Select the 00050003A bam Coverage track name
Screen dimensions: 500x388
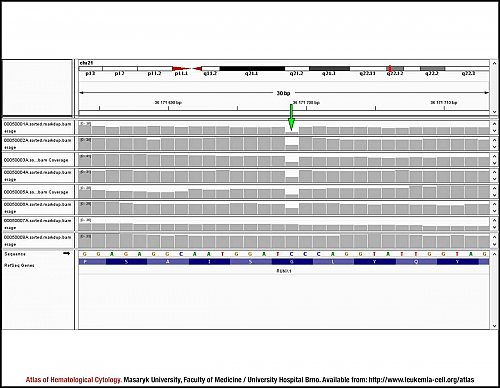36,160
